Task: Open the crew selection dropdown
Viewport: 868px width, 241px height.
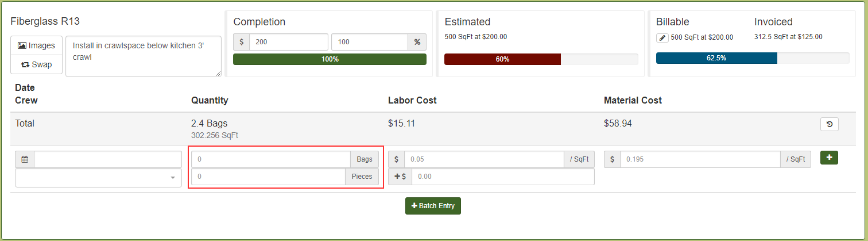Action: (98, 178)
